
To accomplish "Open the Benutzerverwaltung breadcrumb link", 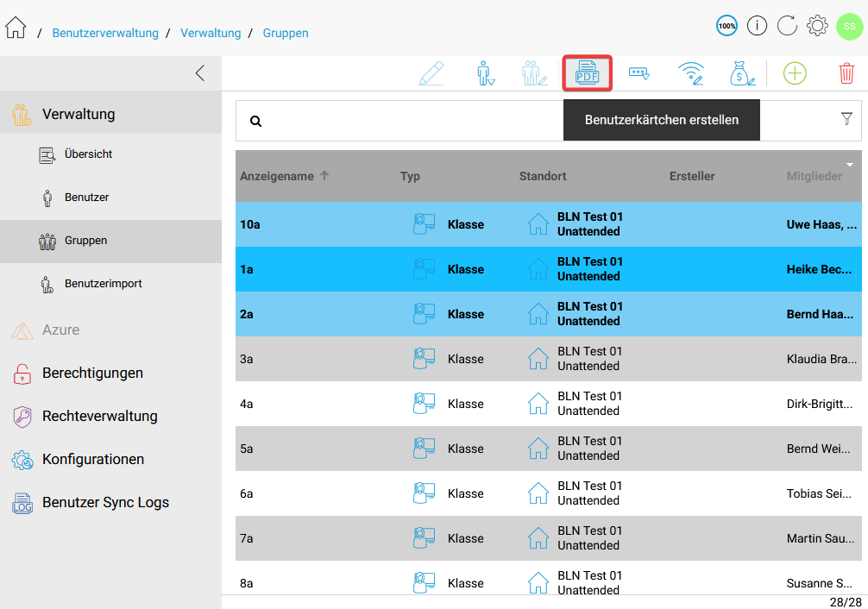I will [x=105, y=34].
